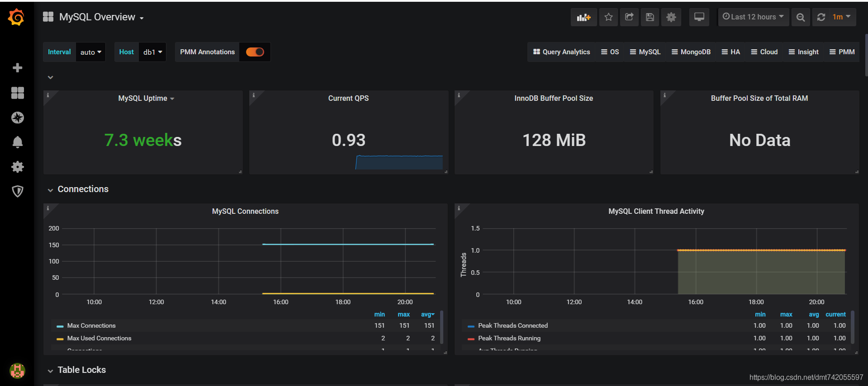Click the dashboard grid icon beside title
Viewport: 868px width, 386px height.
[48, 17]
